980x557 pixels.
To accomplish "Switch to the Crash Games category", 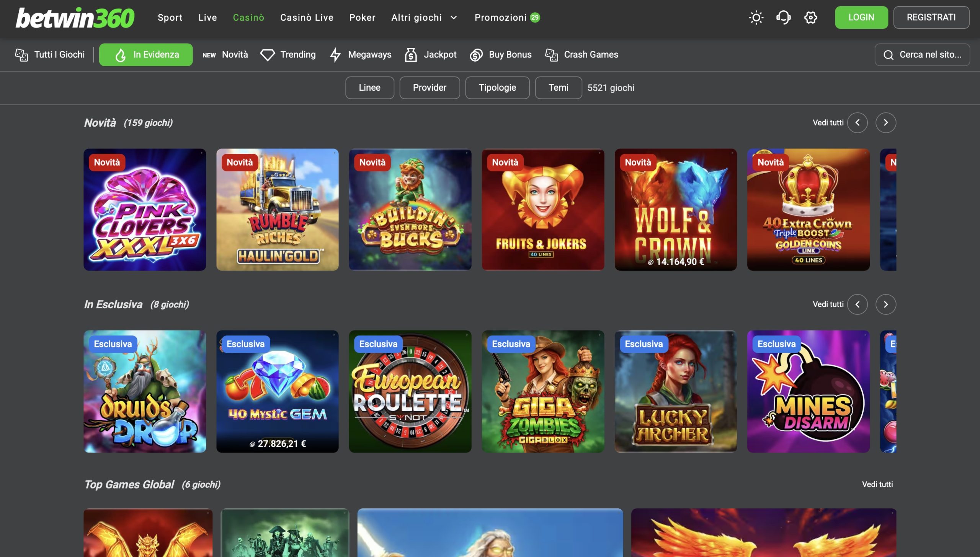I will coord(582,55).
